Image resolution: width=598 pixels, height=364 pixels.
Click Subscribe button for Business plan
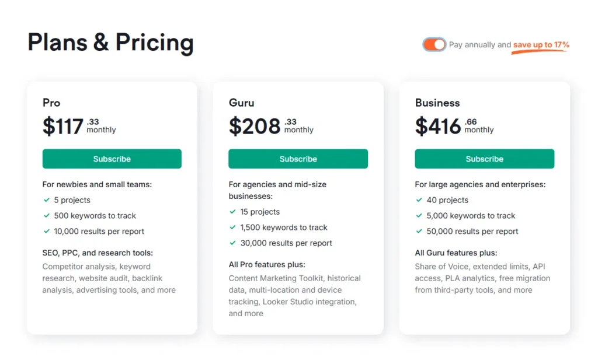click(484, 159)
